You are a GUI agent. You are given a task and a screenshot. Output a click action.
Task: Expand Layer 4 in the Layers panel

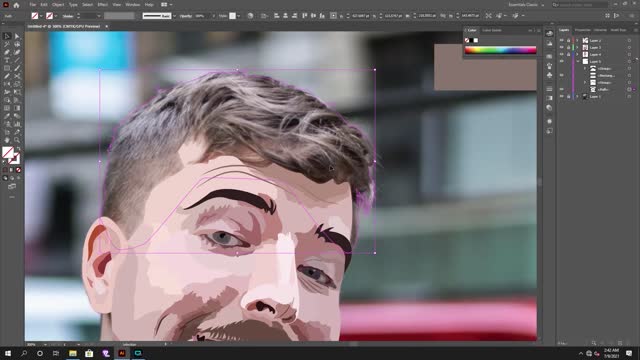tap(578, 54)
